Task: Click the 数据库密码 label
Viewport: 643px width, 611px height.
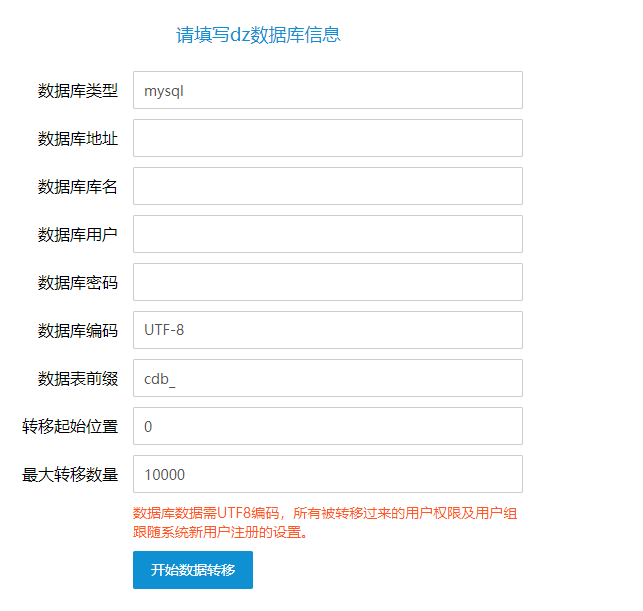Action: point(78,283)
